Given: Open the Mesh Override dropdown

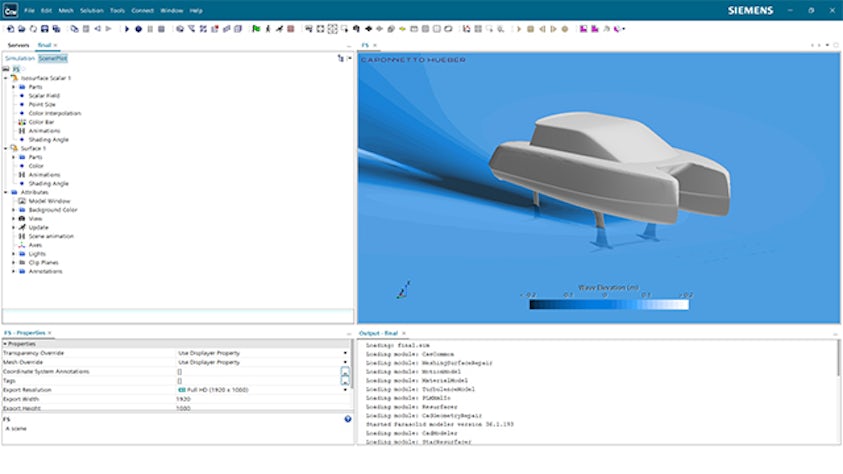Looking at the screenshot, I should click(x=345, y=362).
